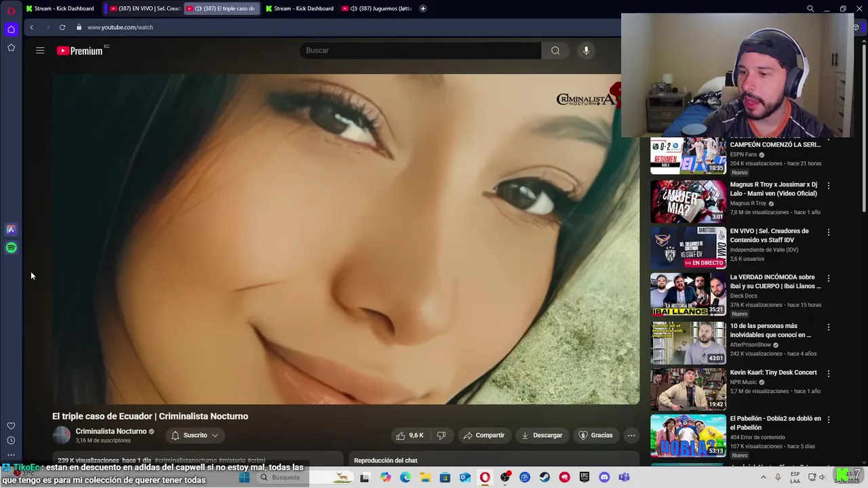Screen dimensions: 868x488
Task: Open Opera browser tab search magnifier
Action: 810,9
